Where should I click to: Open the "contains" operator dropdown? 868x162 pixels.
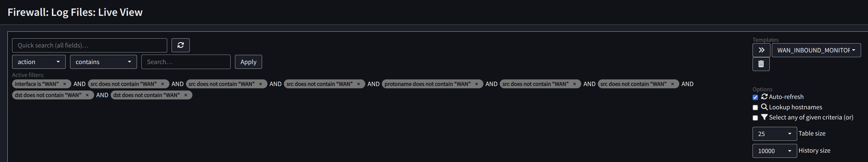[x=103, y=62]
